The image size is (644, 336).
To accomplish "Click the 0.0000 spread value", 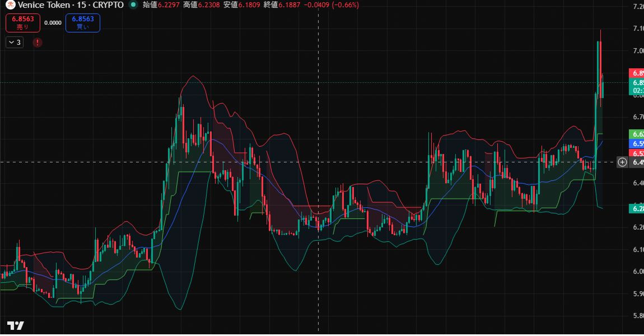I will [53, 23].
